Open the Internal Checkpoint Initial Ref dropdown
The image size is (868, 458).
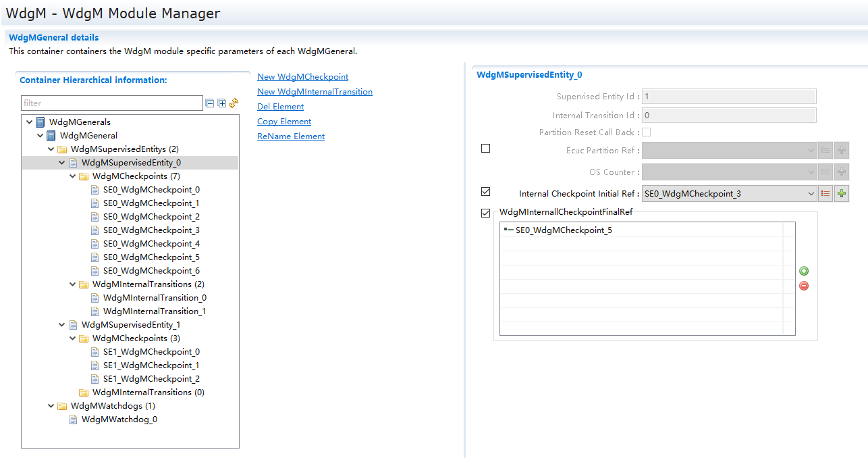click(811, 194)
